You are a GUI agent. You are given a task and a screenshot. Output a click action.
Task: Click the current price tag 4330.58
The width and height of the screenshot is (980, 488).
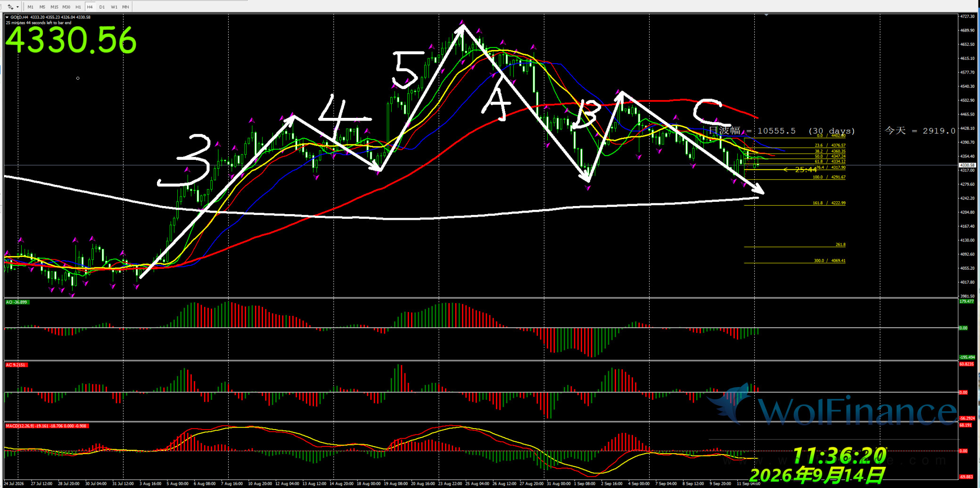coord(967,165)
